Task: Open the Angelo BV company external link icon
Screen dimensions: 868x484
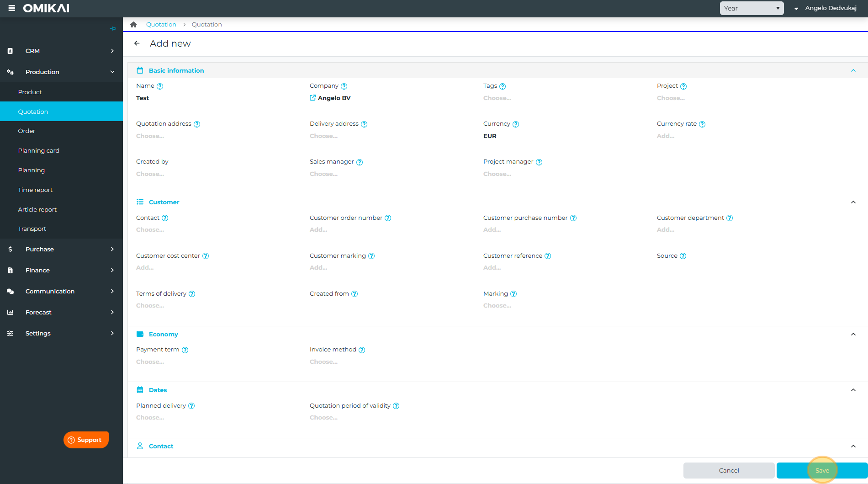Action: coord(312,98)
